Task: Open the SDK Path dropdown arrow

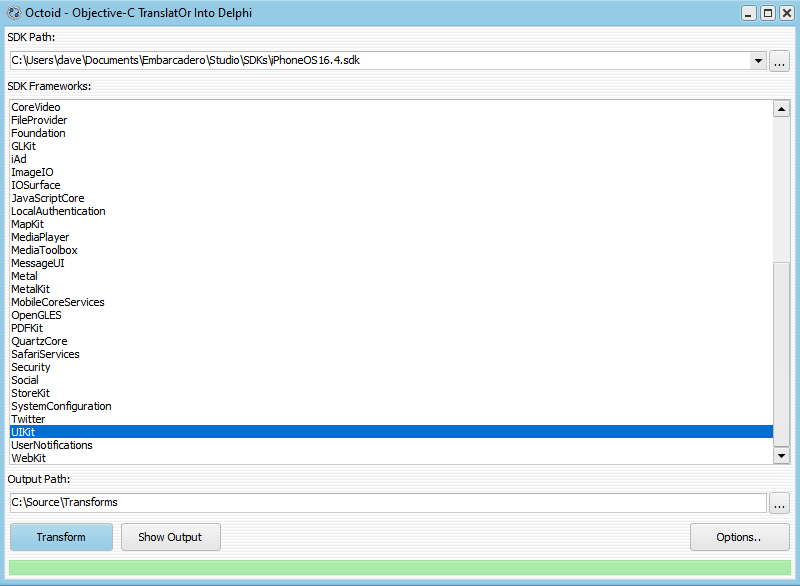Action: 758,61
